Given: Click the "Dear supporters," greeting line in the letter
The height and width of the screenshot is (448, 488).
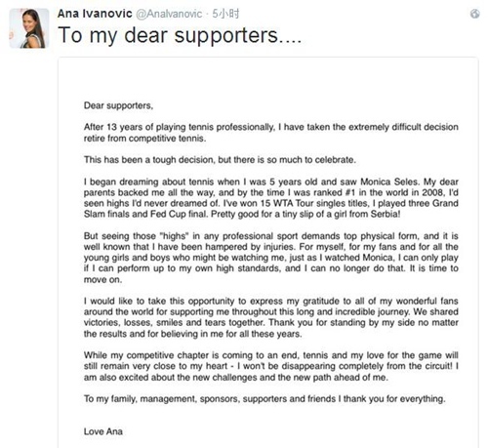Looking at the screenshot, I should (118, 105).
